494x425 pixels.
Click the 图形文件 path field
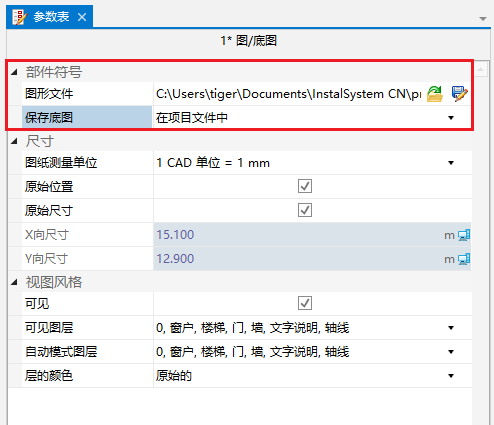[289, 94]
